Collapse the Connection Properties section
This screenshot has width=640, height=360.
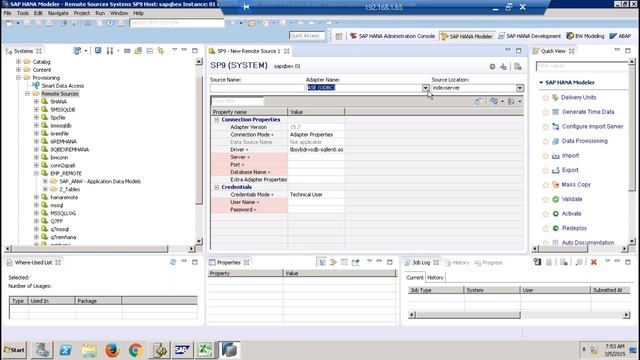click(217, 120)
